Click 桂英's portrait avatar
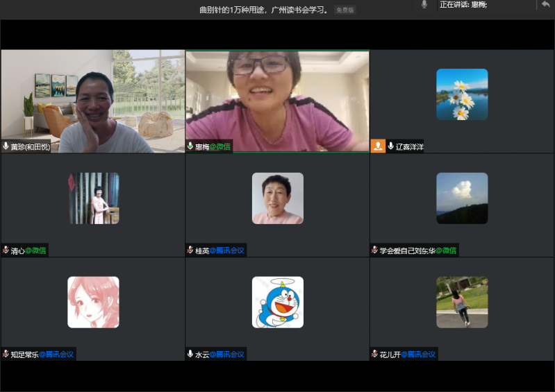Image resolution: width=555 pixels, height=392 pixels. 277,198
